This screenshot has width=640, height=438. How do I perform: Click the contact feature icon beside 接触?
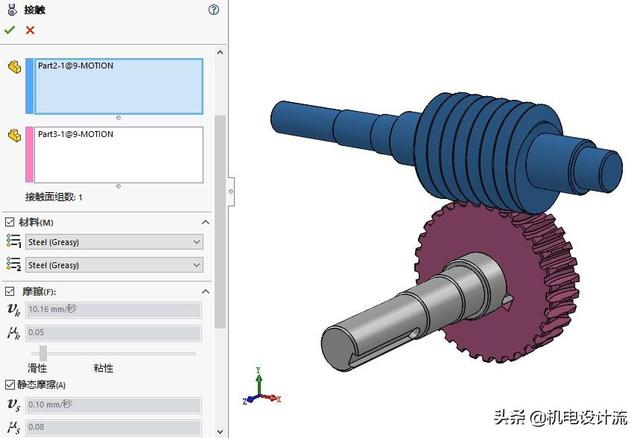click(x=12, y=10)
